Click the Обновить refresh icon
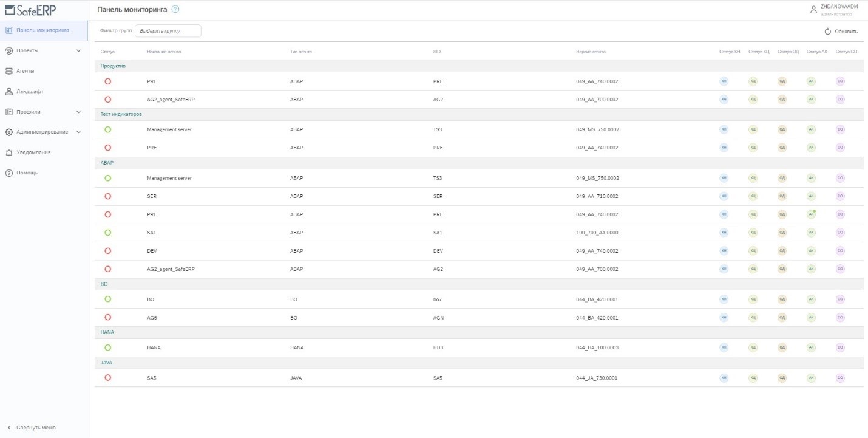This screenshot has height=438, width=868. 827,32
